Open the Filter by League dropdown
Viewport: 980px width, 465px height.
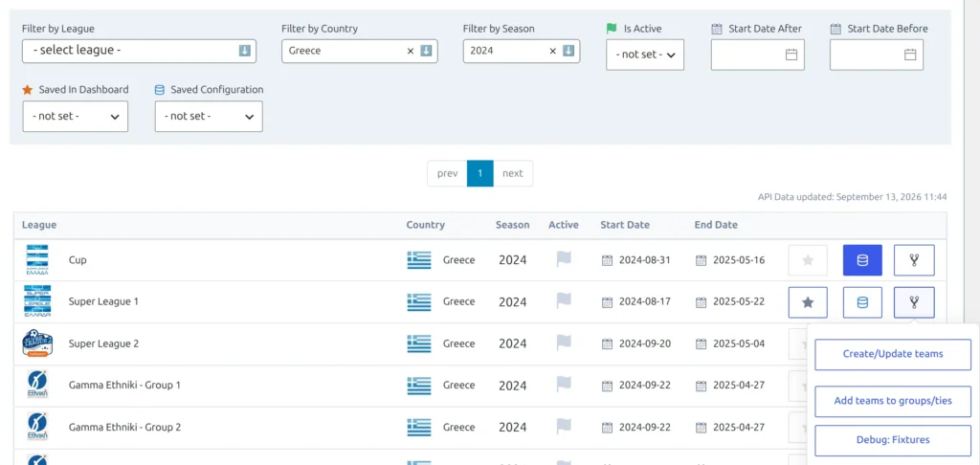point(139,51)
